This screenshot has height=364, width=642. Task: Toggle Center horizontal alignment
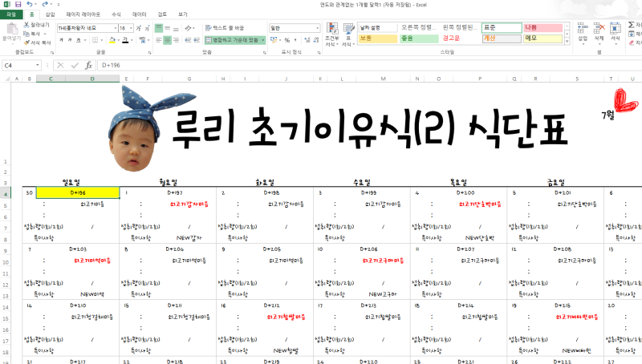click(168, 40)
